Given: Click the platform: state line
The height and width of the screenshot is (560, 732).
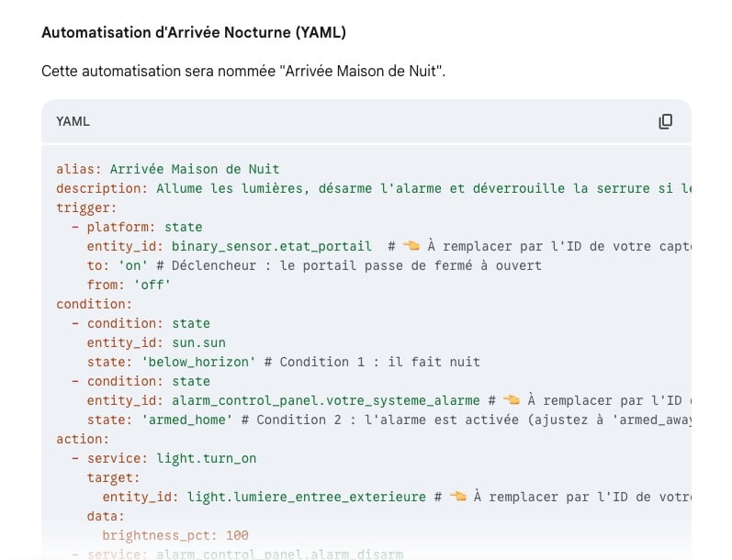Looking at the screenshot, I should 144,227.
